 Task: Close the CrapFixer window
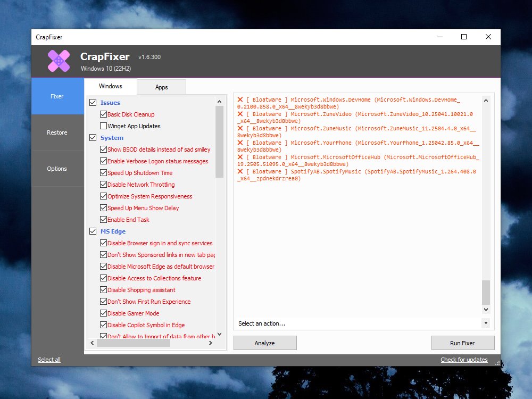click(x=488, y=37)
